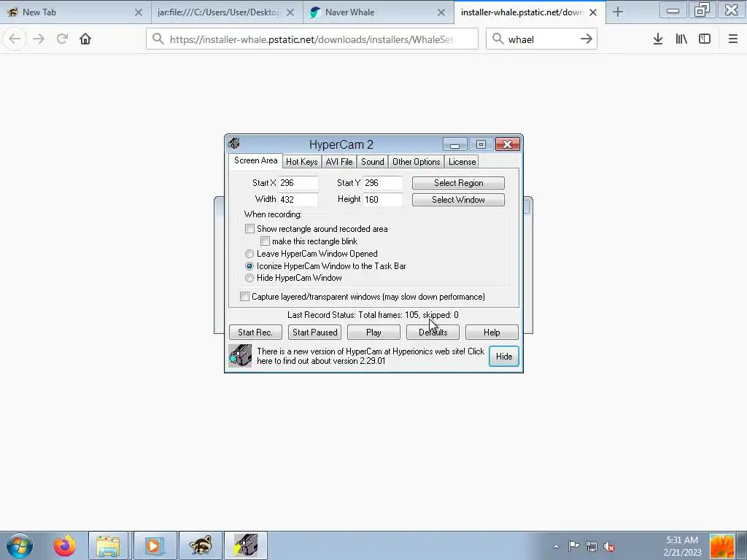
Task: Open the Library icon in toolbar
Action: pyautogui.click(x=681, y=39)
